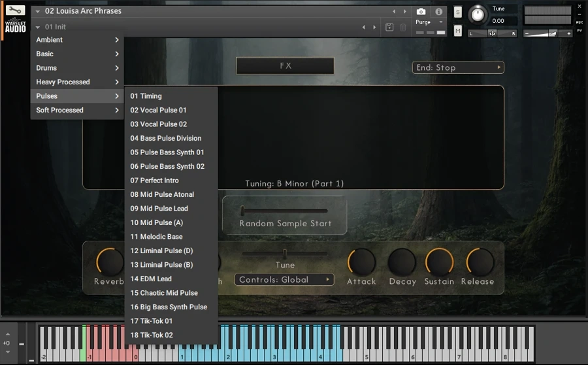Screen dimensions: 588x365
Task: Close the instrument with the X icon
Action: pyautogui.click(x=580, y=6)
